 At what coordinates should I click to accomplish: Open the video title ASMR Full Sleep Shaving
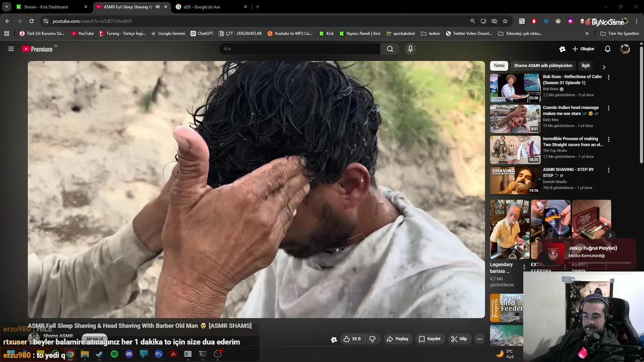140,326
